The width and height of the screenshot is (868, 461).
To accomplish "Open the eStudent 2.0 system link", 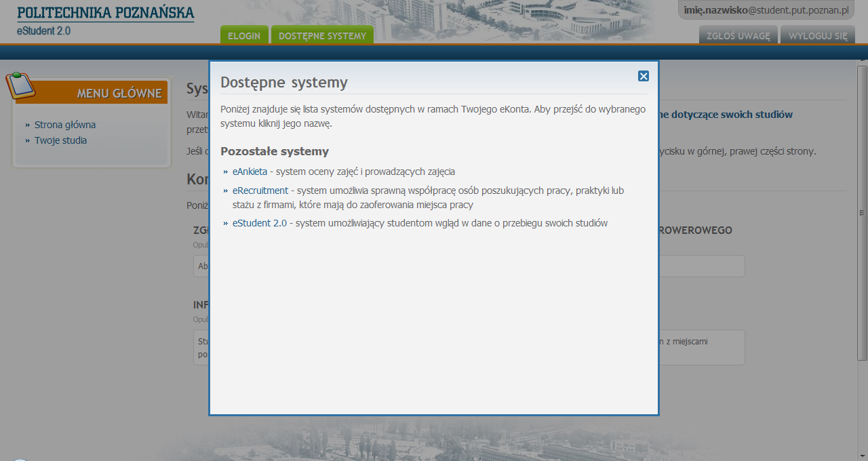I will (260, 223).
